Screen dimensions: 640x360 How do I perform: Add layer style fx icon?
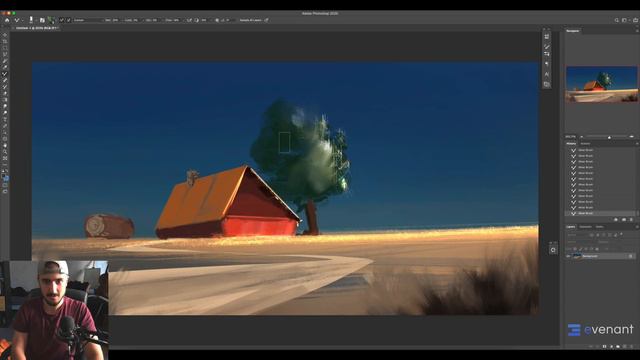coord(598,346)
